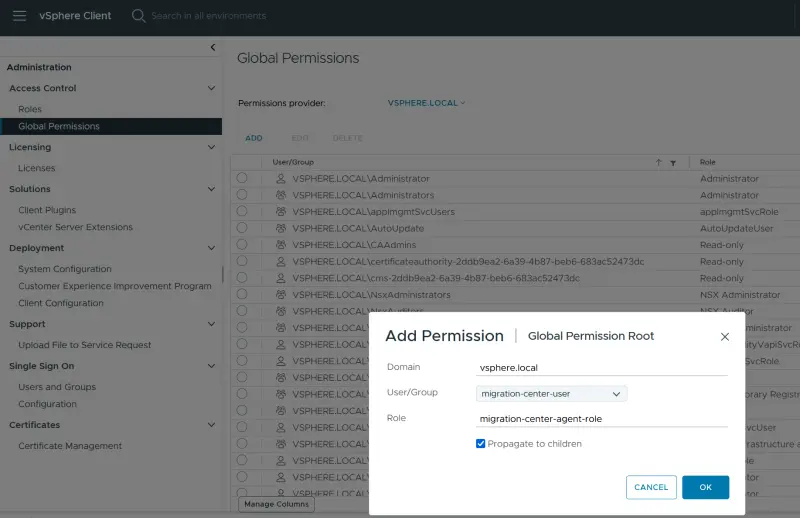800x518 pixels.
Task: Select the radio button for VSPHERE.LOCAL\AutoUpdate
Action: click(242, 228)
